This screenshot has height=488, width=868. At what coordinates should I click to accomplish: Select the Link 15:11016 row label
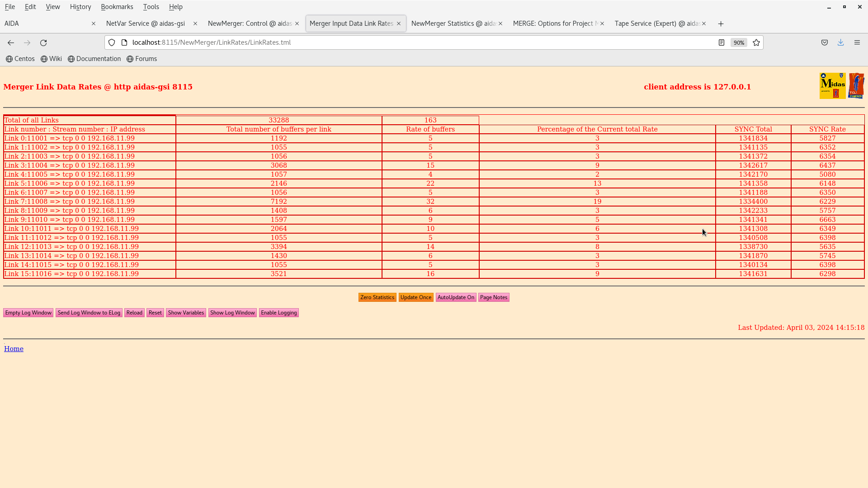(x=71, y=274)
